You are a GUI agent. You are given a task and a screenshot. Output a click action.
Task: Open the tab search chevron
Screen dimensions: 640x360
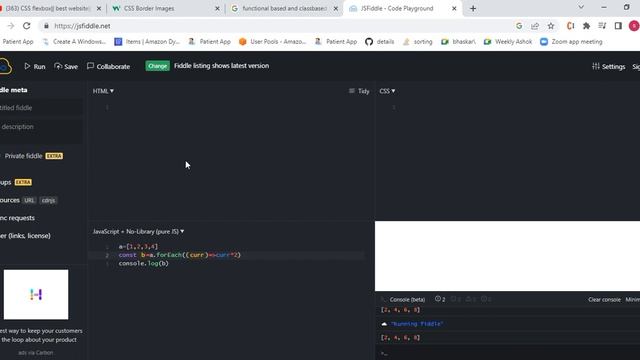[x=581, y=7]
